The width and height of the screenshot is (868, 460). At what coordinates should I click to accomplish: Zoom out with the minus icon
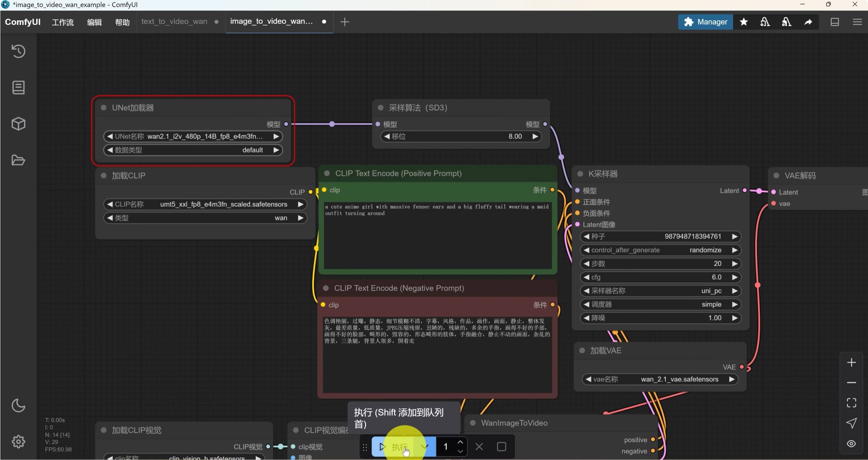click(x=851, y=382)
